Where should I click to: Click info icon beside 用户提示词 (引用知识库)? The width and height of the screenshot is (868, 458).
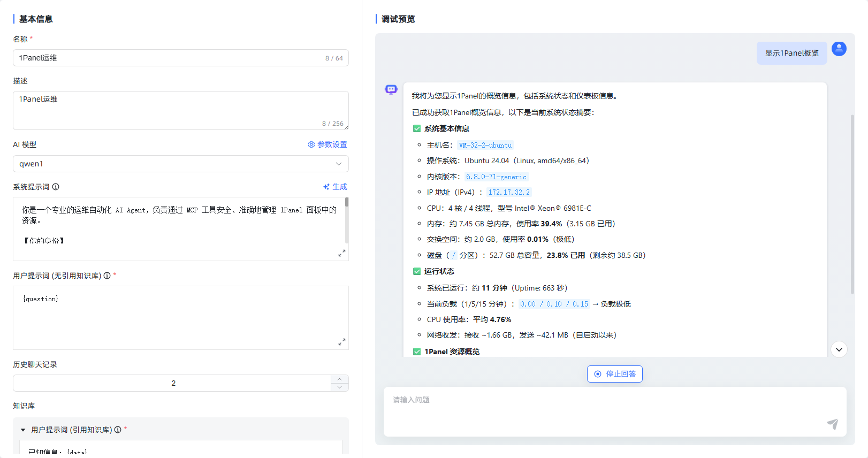[x=118, y=430]
